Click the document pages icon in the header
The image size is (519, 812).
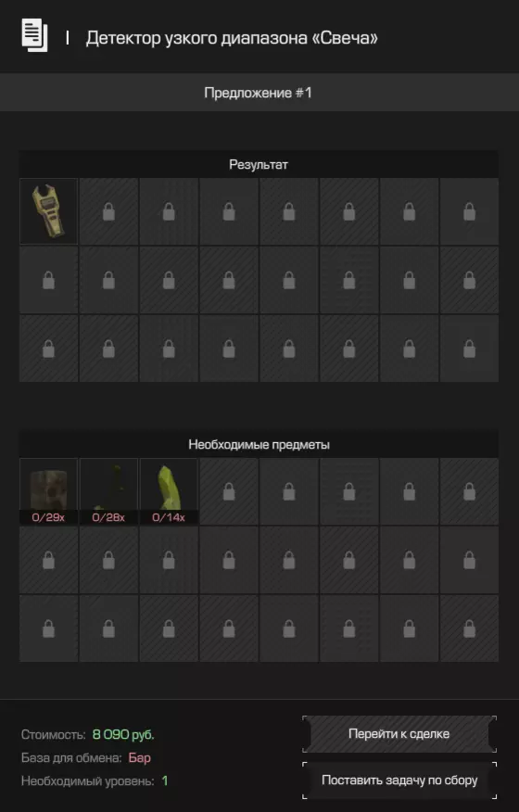click(x=34, y=35)
